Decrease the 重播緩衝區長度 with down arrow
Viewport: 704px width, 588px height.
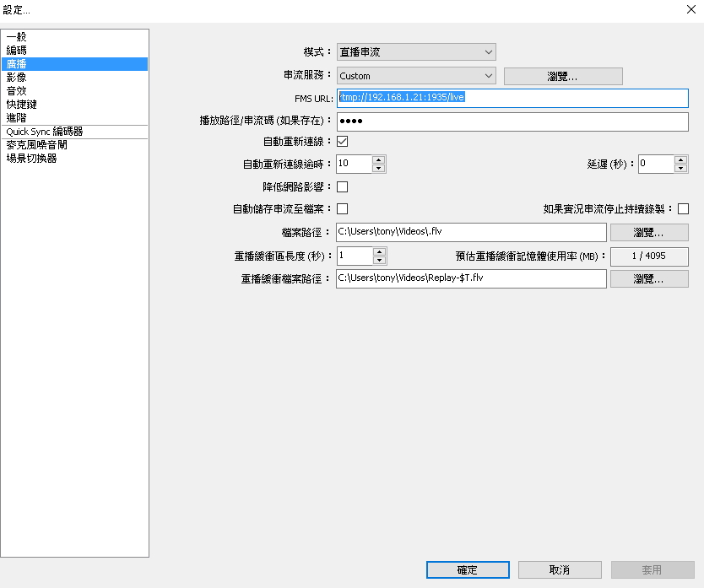379,261
